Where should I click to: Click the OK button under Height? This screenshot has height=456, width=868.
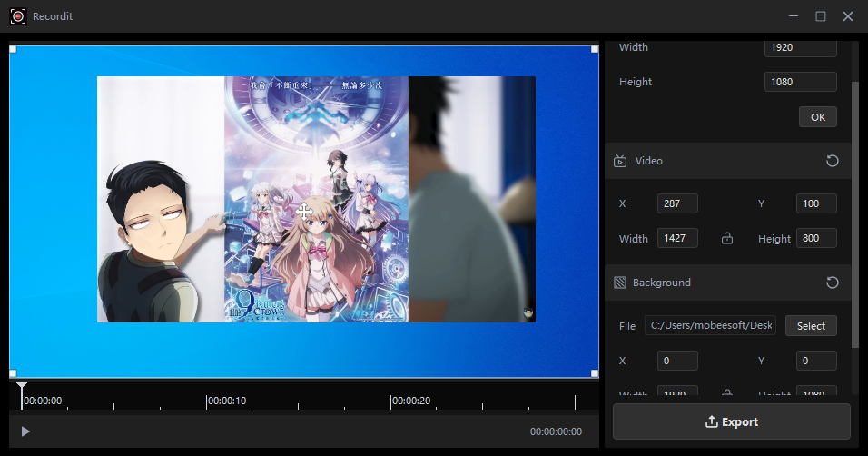coord(817,117)
